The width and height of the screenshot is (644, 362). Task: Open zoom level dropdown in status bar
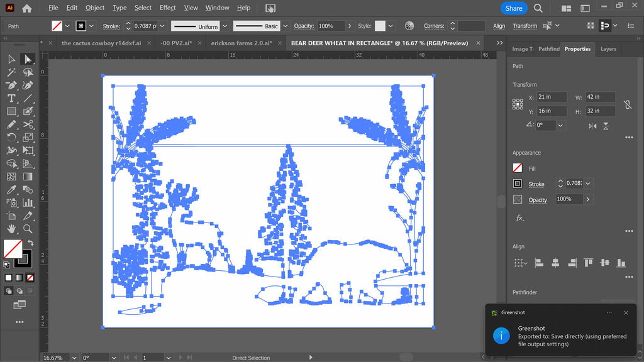point(74,358)
